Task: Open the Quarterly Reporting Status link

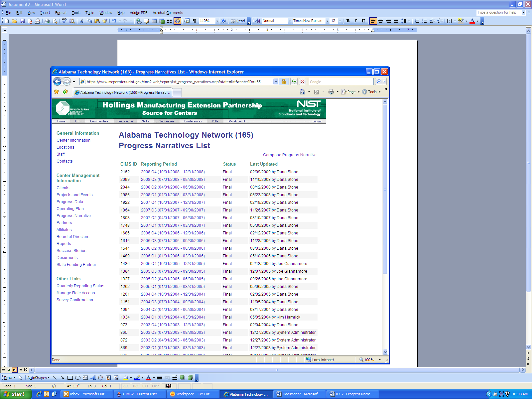Action: pos(80,286)
